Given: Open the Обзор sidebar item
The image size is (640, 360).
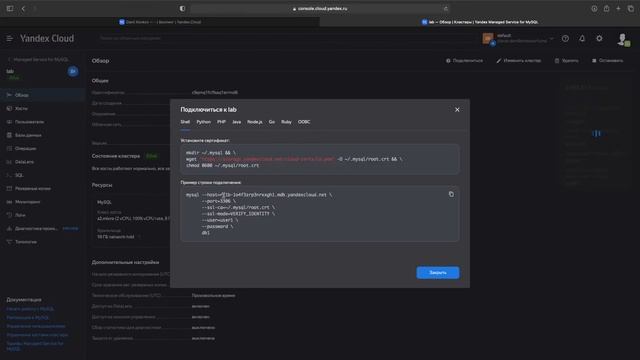Looking at the screenshot, I should point(42,95).
